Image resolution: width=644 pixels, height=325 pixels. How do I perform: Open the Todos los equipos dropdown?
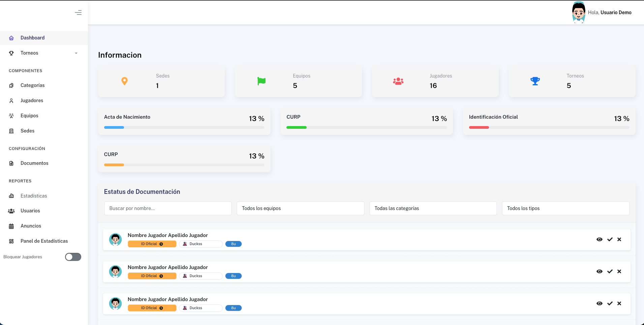point(300,208)
